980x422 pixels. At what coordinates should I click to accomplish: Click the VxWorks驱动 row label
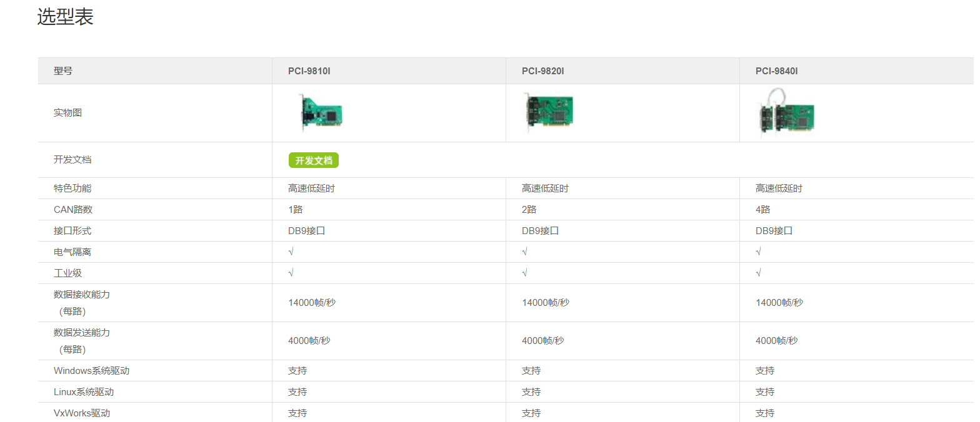(82, 413)
